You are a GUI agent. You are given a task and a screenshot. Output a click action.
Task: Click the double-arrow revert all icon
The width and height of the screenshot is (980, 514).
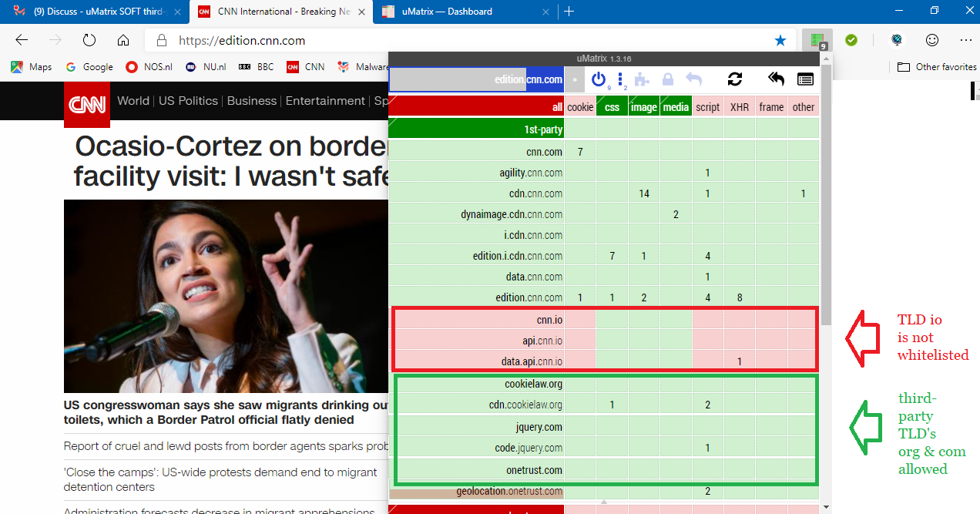[x=776, y=79]
